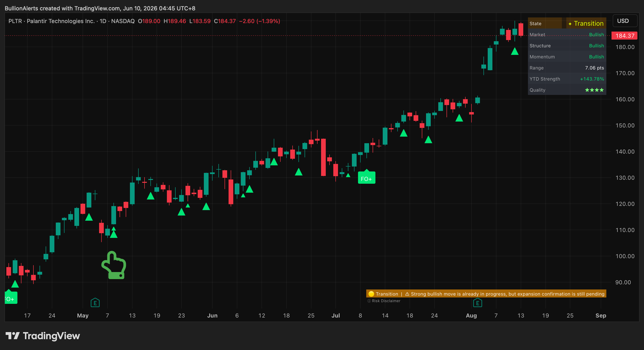Click the Quality row label
Screen dimensions: 644x350
[x=537, y=90]
